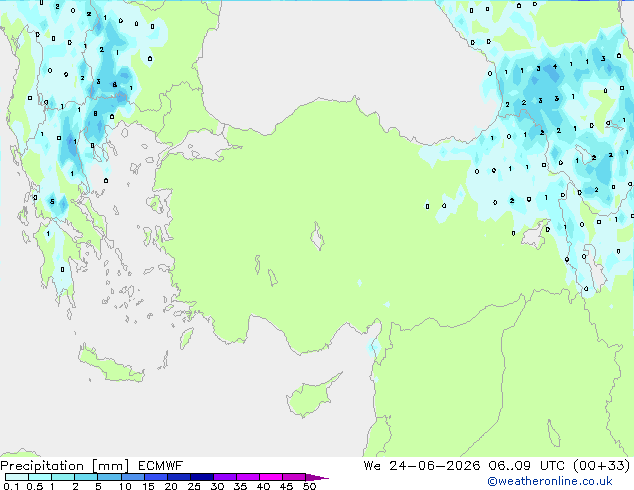This screenshot has height=490, width=634.
Task: Click the 10–15 mm legend swatch
Action: click(x=132, y=477)
